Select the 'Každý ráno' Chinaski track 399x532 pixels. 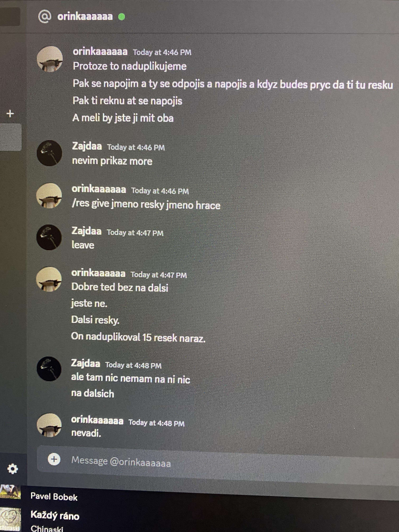point(55,516)
